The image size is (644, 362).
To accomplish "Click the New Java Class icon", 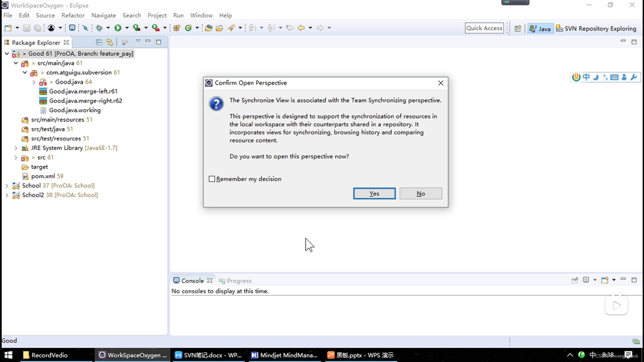I will [188, 28].
